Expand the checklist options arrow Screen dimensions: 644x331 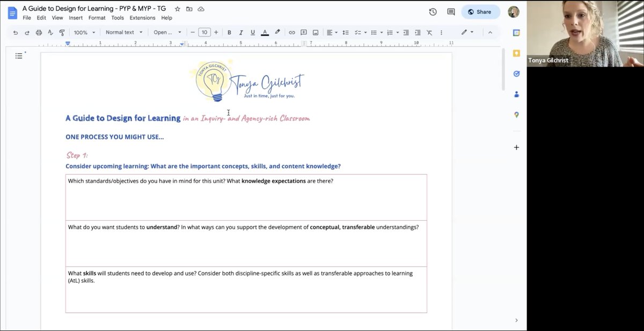click(365, 32)
